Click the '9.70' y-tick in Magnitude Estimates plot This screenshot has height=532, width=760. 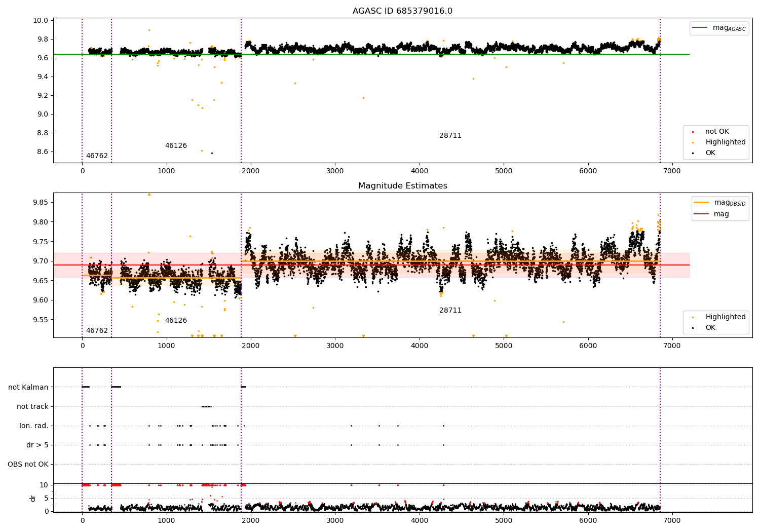click(41, 261)
